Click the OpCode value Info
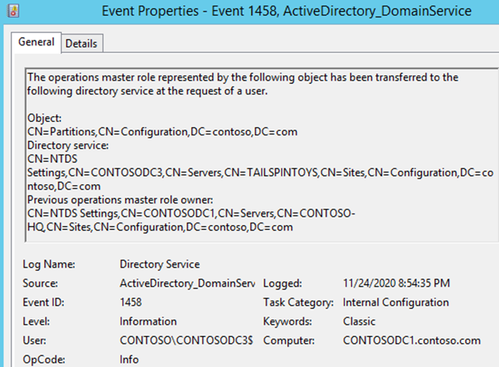Viewport: 499px width, 367px height. click(x=129, y=359)
